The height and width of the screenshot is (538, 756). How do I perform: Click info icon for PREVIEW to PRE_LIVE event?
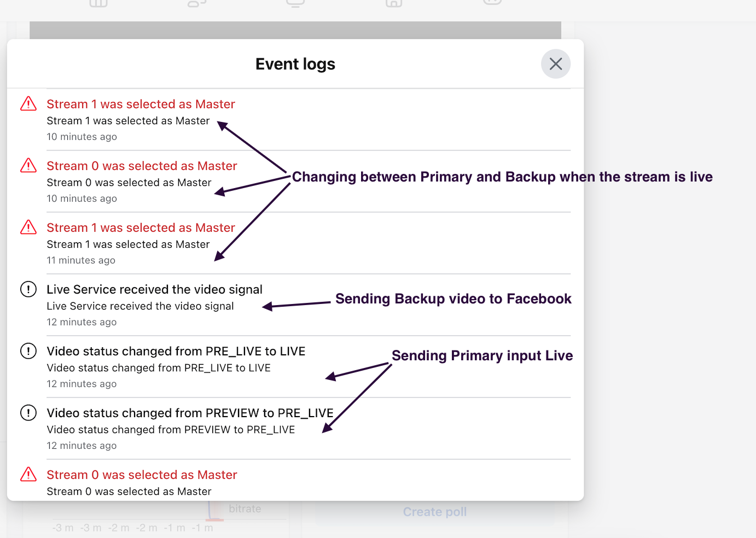pyautogui.click(x=28, y=413)
